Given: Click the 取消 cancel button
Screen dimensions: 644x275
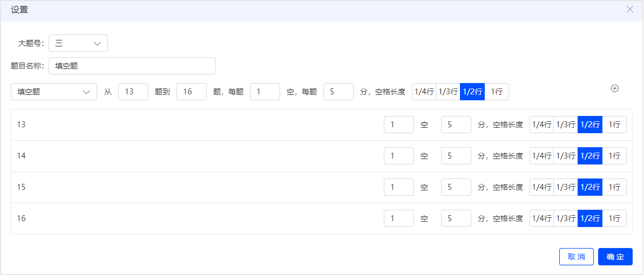Looking at the screenshot, I should (576, 257).
